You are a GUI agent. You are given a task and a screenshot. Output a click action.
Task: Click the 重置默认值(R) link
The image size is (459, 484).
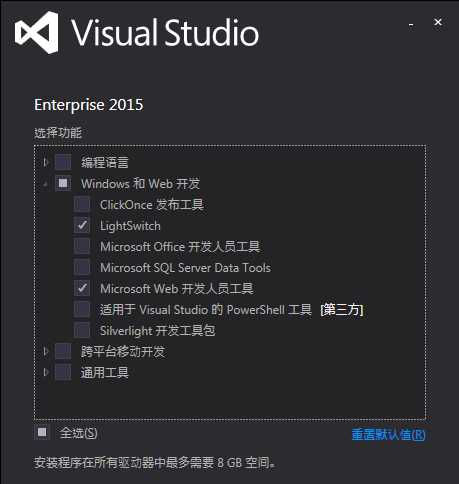point(389,435)
